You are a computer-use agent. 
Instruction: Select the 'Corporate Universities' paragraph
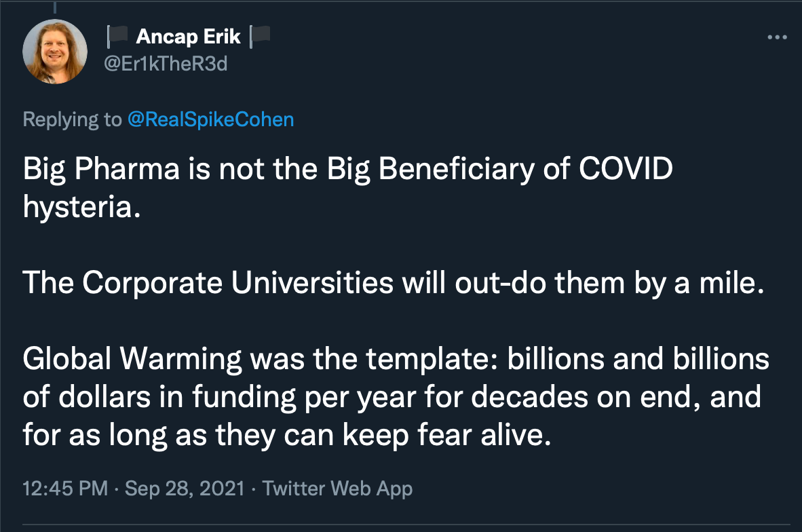click(394, 283)
